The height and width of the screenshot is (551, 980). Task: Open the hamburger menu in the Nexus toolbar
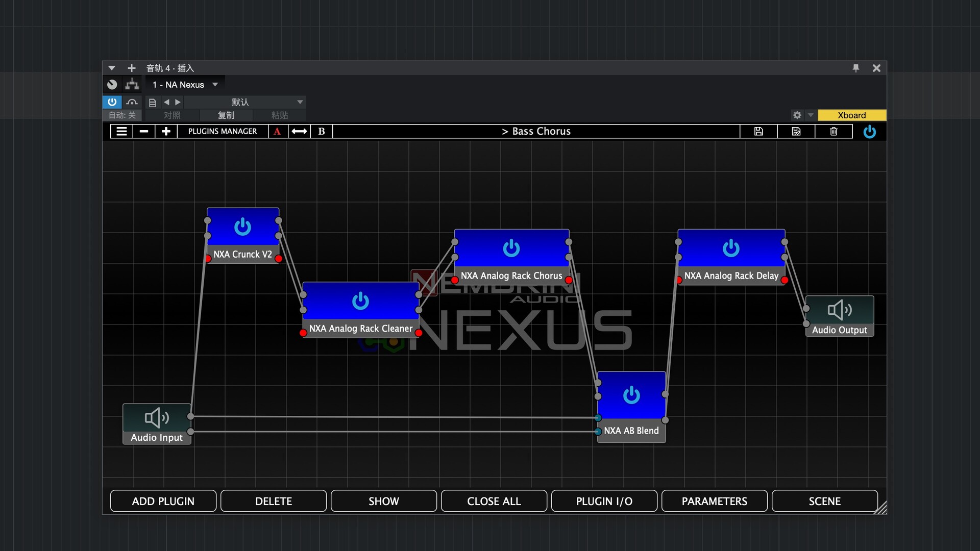(x=121, y=131)
